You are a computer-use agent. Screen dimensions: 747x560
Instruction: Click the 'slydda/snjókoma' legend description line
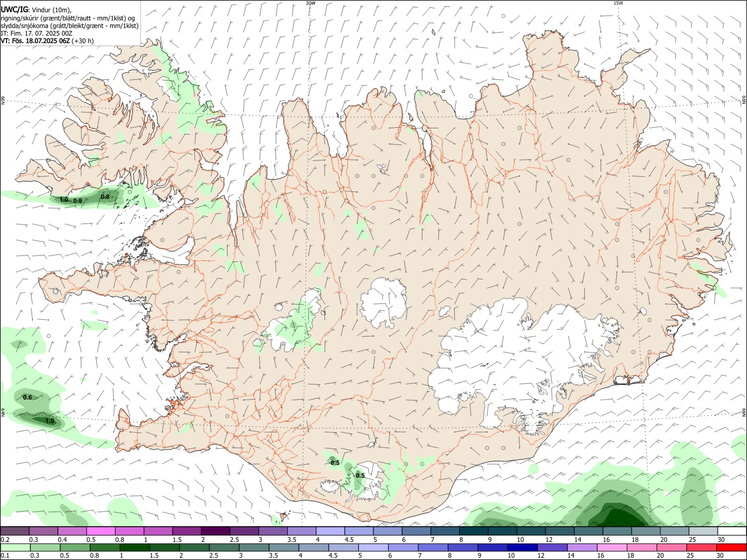[69, 26]
